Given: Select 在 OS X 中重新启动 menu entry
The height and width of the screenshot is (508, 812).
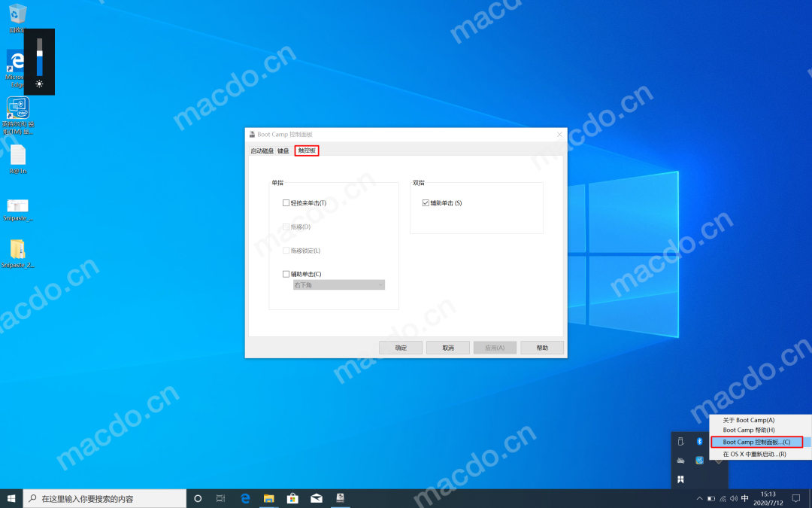Looking at the screenshot, I should coord(754,454).
